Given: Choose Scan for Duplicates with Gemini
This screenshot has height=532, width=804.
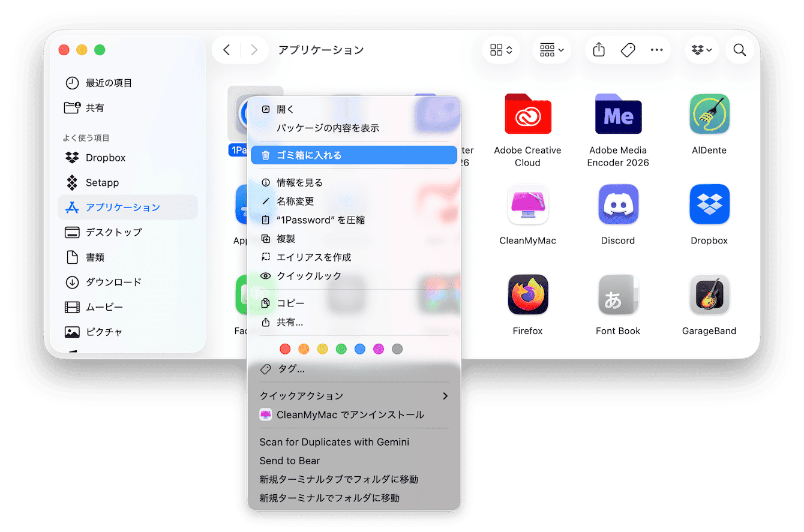Looking at the screenshot, I should [x=354, y=442].
